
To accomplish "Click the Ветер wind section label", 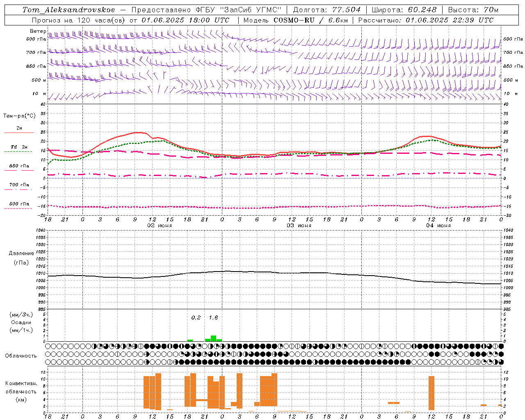I will pyautogui.click(x=38, y=31).
